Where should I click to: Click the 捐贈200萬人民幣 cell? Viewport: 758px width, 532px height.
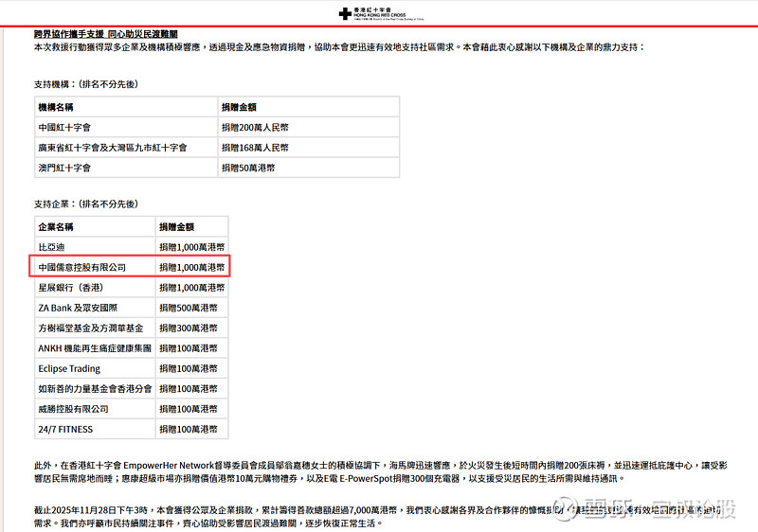coord(309,128)
